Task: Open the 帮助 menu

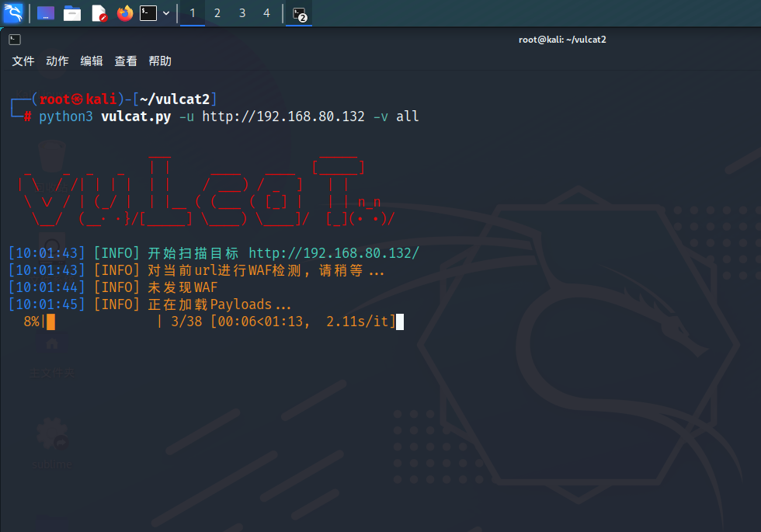Action: [x=160, y=61]
